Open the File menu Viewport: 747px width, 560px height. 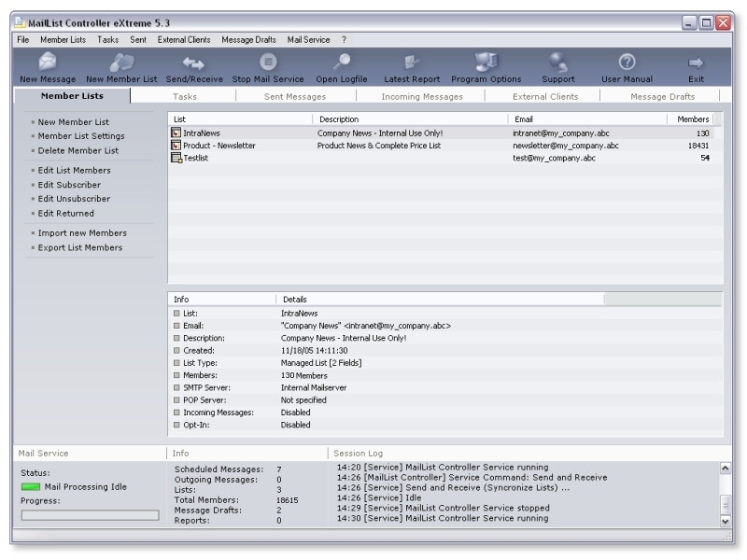(x=22, y=39)
